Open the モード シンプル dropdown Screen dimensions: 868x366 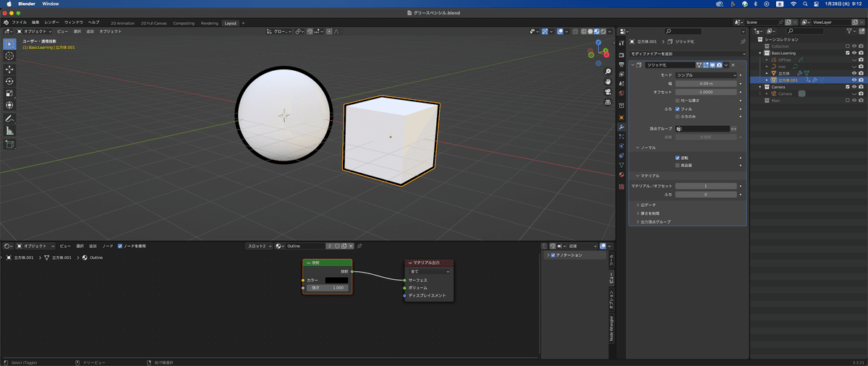(705, 75)
